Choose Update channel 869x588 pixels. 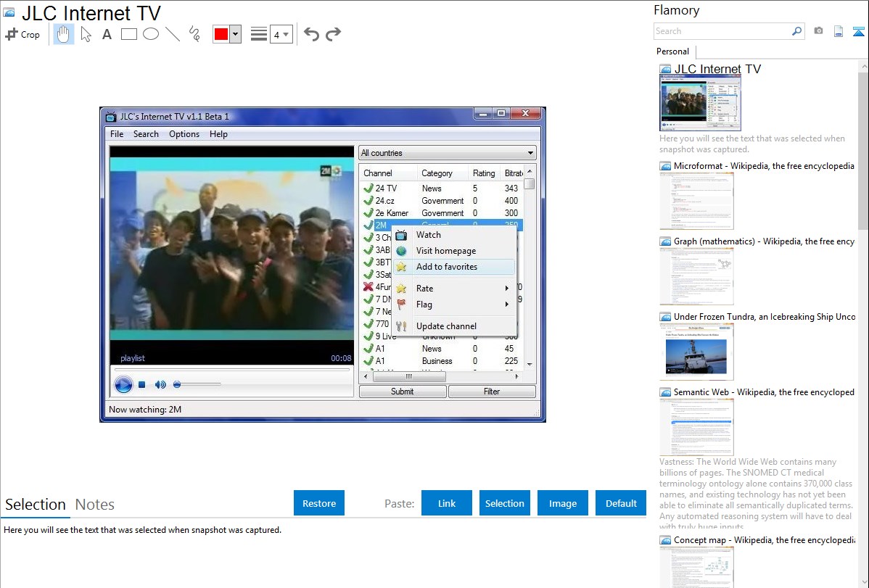click(x=454, y=326)
